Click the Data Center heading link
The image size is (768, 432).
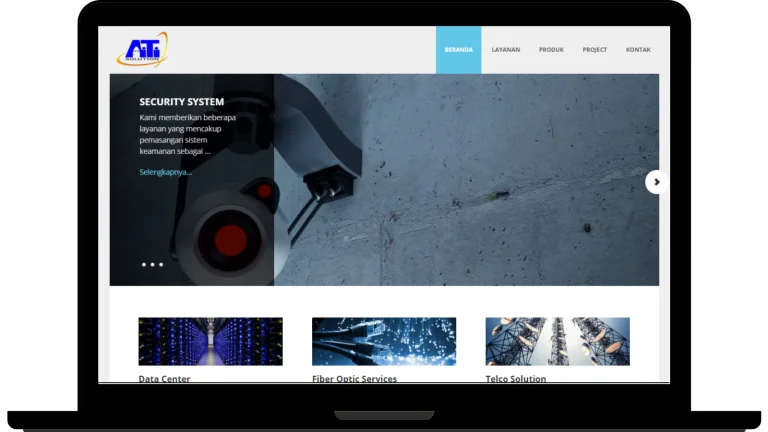[x=164, y=379]
